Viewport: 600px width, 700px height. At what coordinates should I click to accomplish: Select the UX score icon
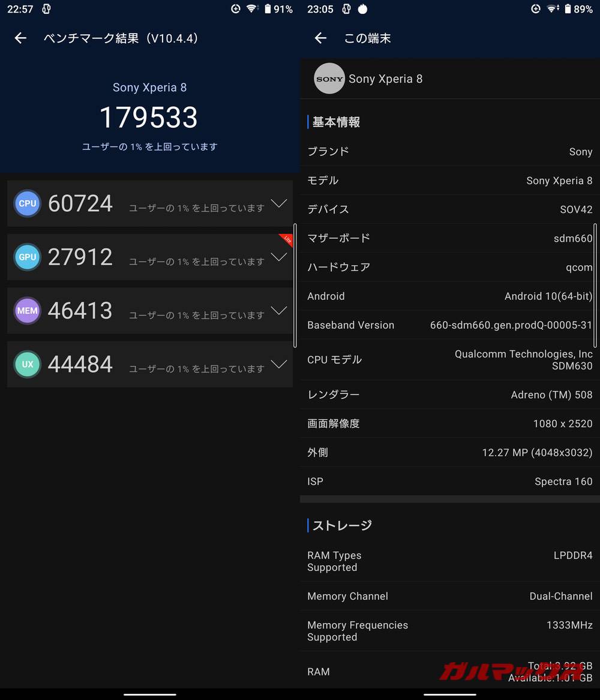click(27, 364)
